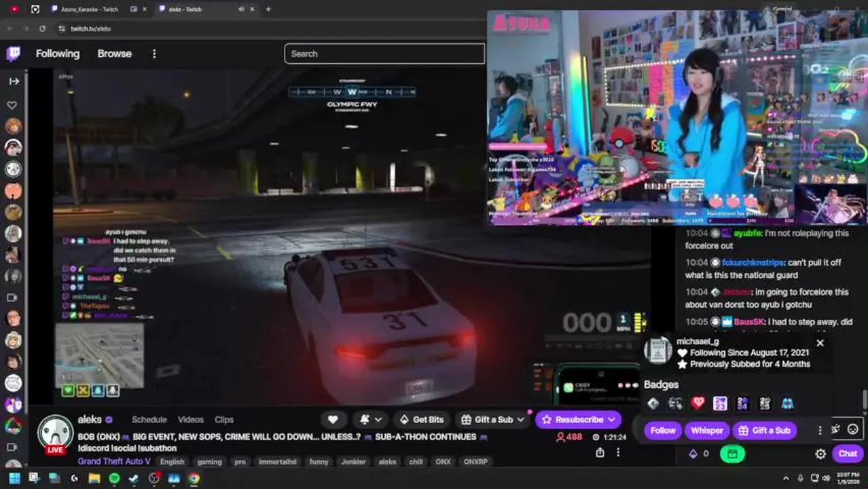Open a new browser tab
The height and width of the screenshot is (489, 868).
268,9
